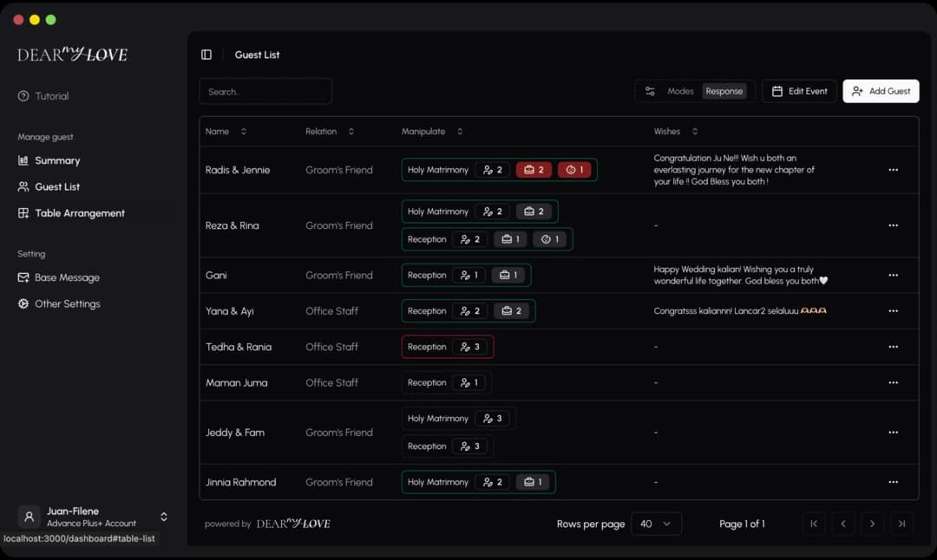This screenshot has width=937, height=560.
Task: Click the jump-to-last-page icon in pagination
Action: [901, 524]
